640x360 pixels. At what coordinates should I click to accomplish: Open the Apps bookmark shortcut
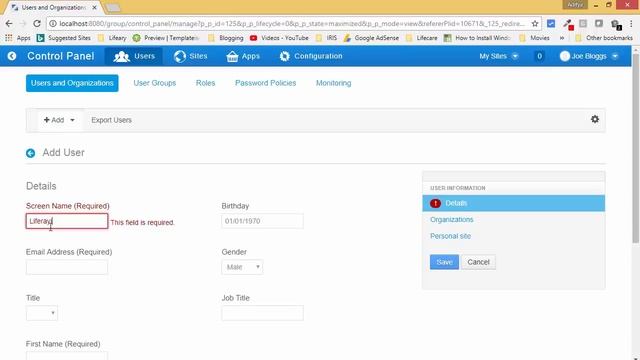pyautogui.click(x=18, y=38)
